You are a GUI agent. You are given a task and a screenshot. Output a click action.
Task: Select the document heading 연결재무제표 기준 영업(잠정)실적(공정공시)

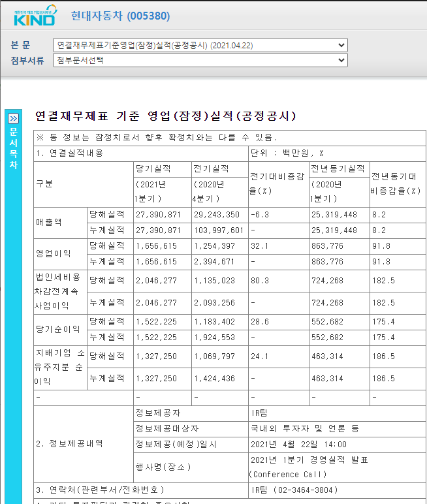[x=166, y=116]
